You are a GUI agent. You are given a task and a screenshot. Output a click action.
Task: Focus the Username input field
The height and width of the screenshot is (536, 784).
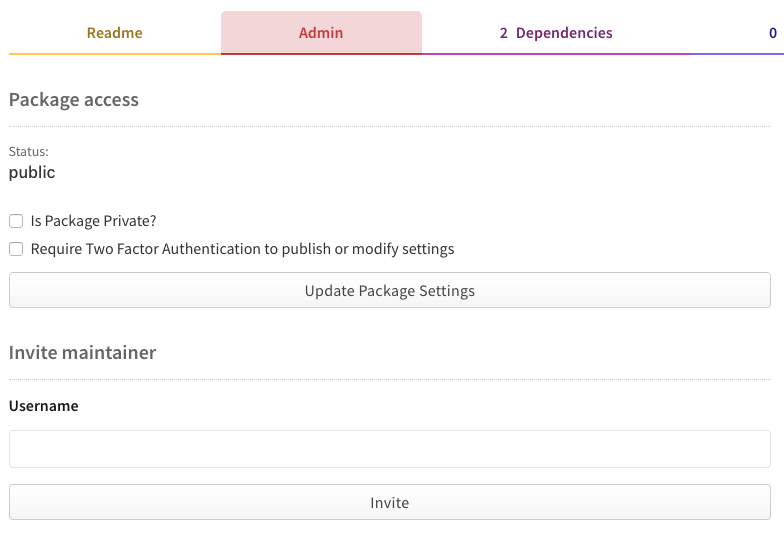(x=389, y=449)
